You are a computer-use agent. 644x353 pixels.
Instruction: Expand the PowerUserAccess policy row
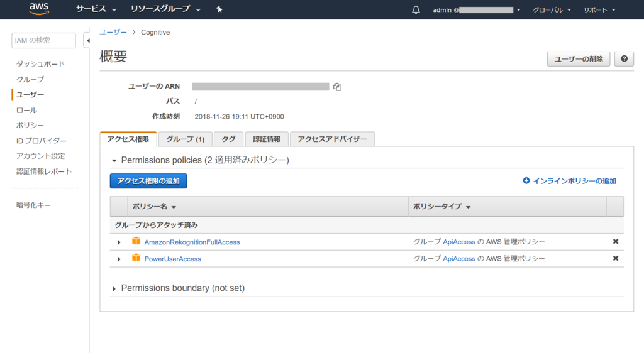click(x=119, y=259)
